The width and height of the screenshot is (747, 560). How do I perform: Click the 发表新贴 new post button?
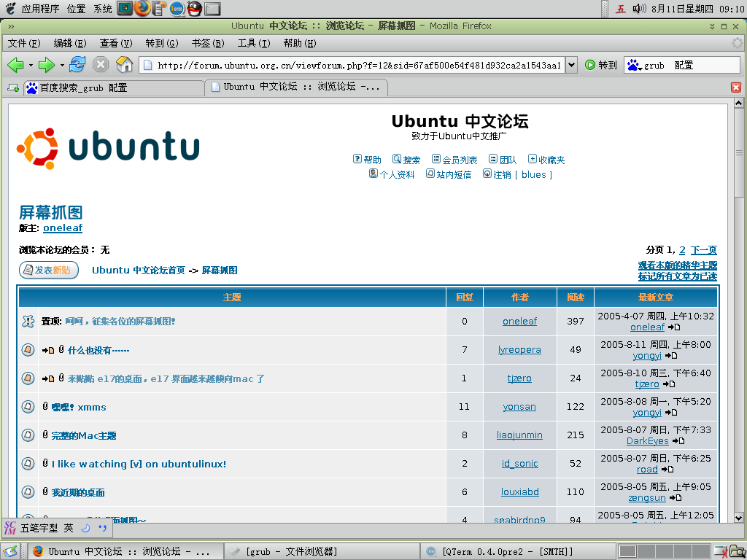point(49,270)
